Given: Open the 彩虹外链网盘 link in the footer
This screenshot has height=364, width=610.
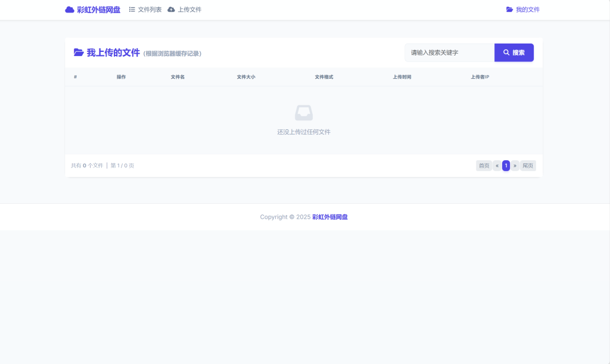Looking at the screenshot, I should [x=330, y=217].
